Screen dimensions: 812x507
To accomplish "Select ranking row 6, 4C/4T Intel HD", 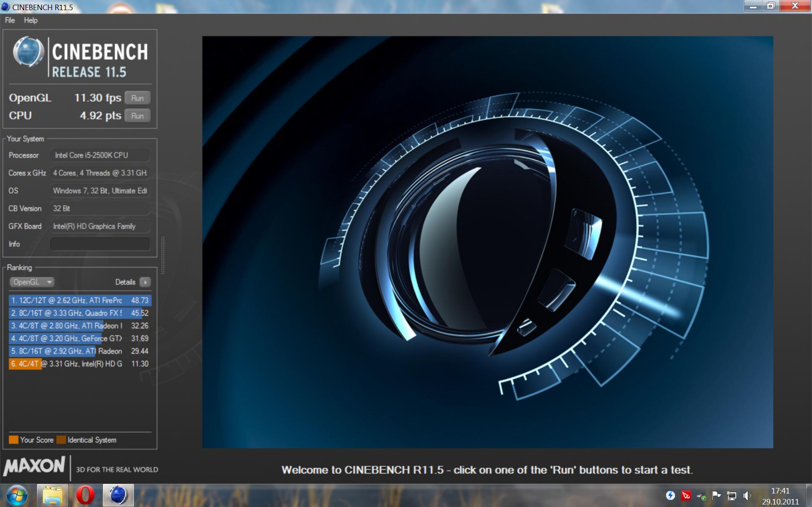I will click(80, 364).
